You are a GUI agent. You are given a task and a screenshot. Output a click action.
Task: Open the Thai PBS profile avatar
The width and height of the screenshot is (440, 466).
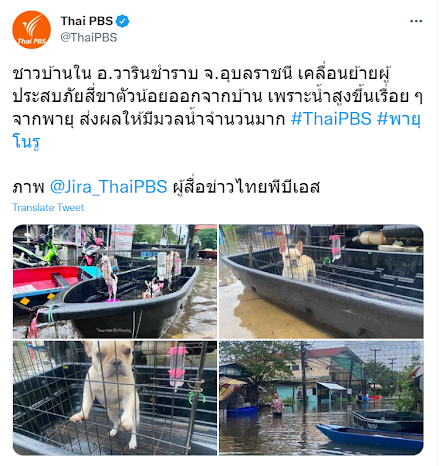32,30
